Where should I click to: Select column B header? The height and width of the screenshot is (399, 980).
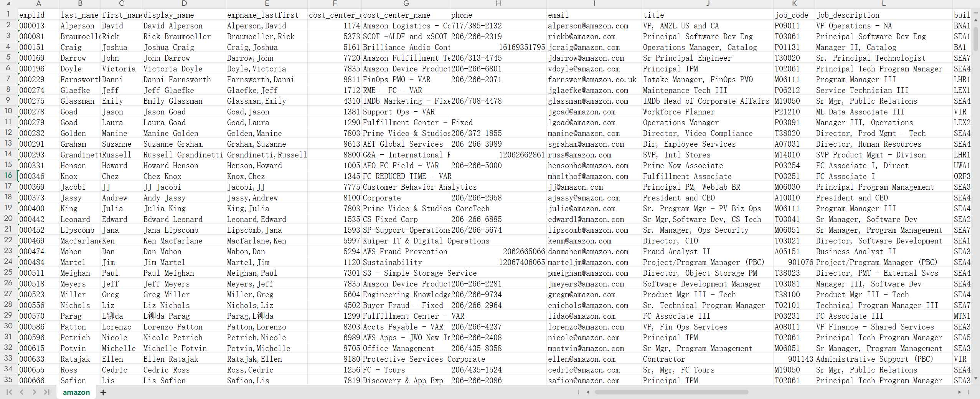[x=80, y=4]
